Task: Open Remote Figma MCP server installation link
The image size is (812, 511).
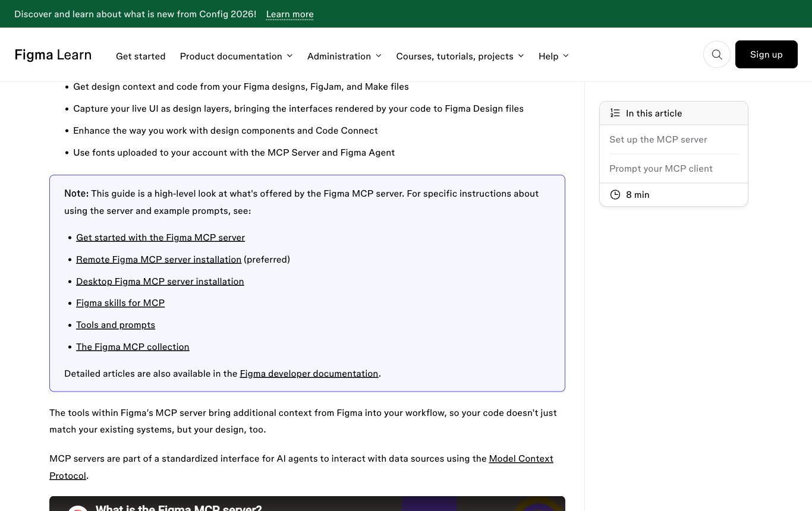Action: point(159,260)
